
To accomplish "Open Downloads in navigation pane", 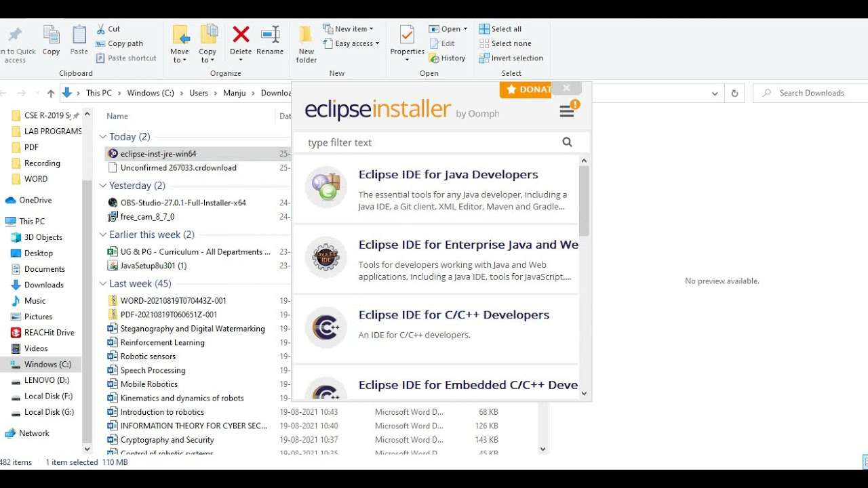I will click(44, 285).
